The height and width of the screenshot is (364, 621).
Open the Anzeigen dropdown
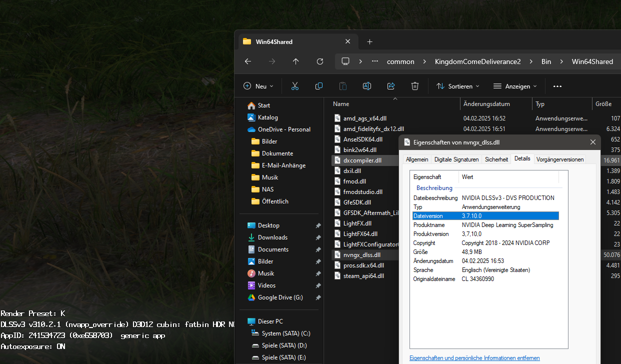click(x=515, y=86)
